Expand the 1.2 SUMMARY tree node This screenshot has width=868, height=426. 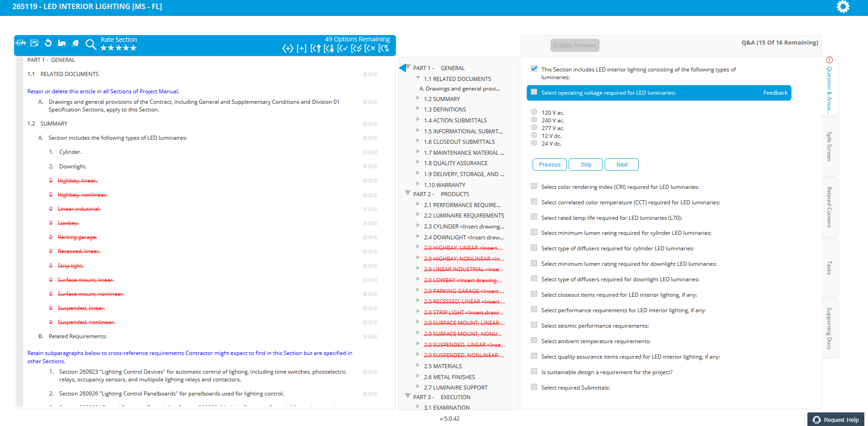coord(418,98)
